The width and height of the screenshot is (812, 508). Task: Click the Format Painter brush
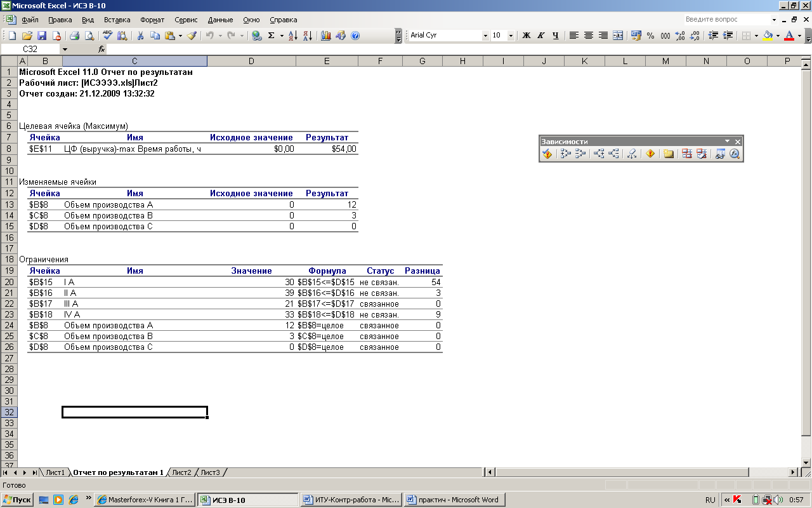(x=192, y=36)
